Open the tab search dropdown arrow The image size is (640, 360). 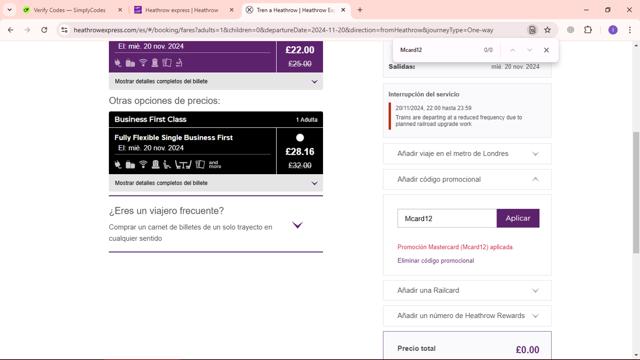[9, 10]
